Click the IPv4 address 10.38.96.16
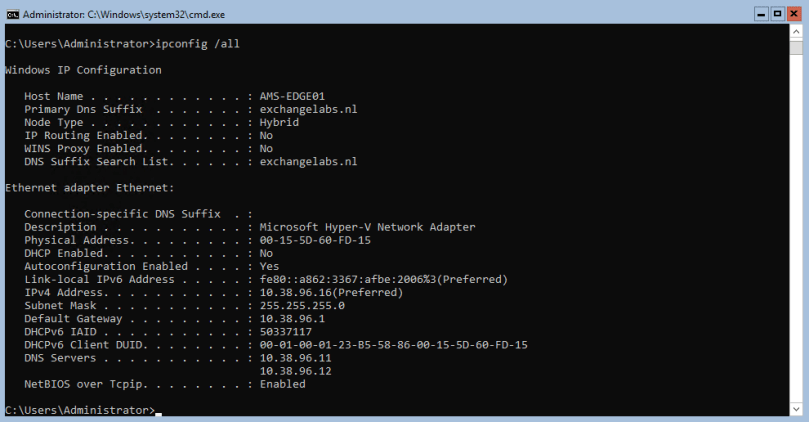The width and height of the screenshot is (809, 422). (298, 292)
